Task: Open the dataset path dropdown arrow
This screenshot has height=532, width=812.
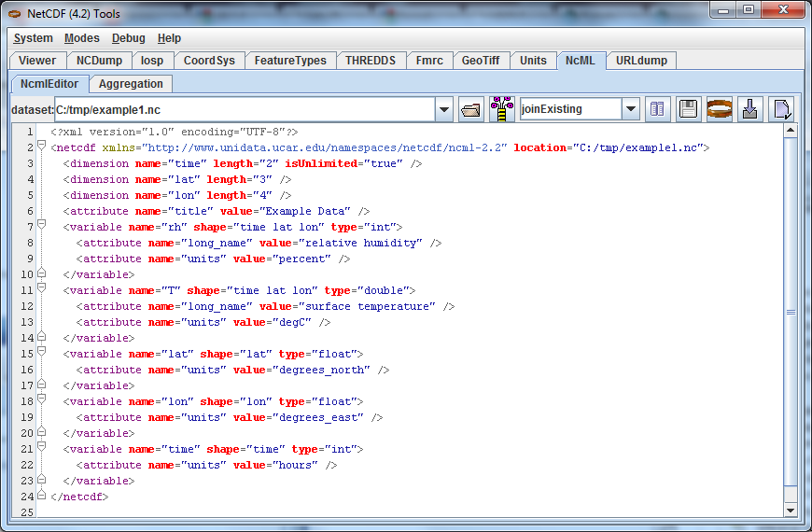Action: [444, 109]
